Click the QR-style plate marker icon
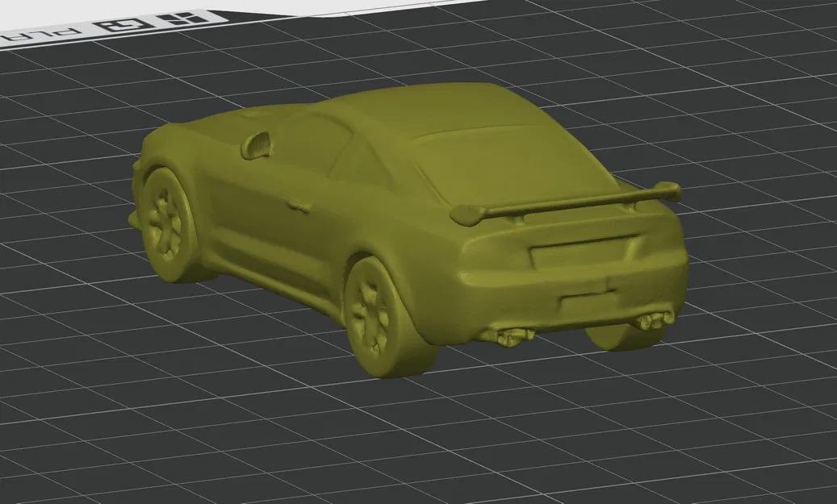This screenshot has width=837, height=504. pos(121,22)
